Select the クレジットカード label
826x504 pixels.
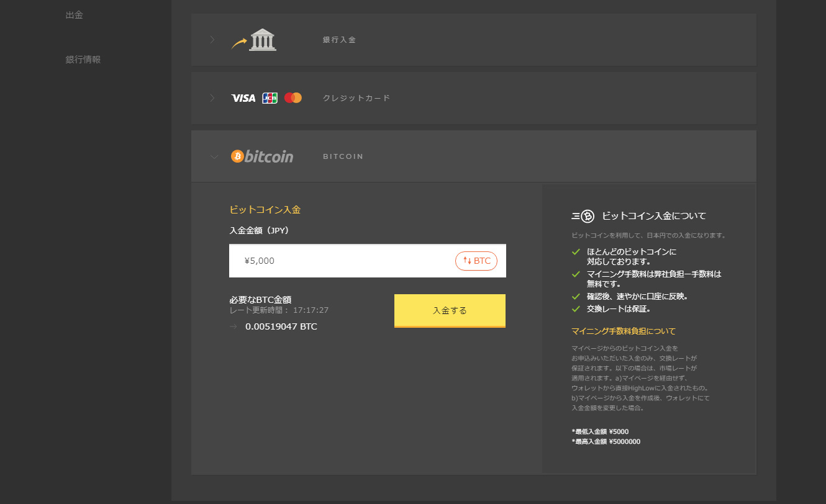pyautogui.click(x=356, y=98)
